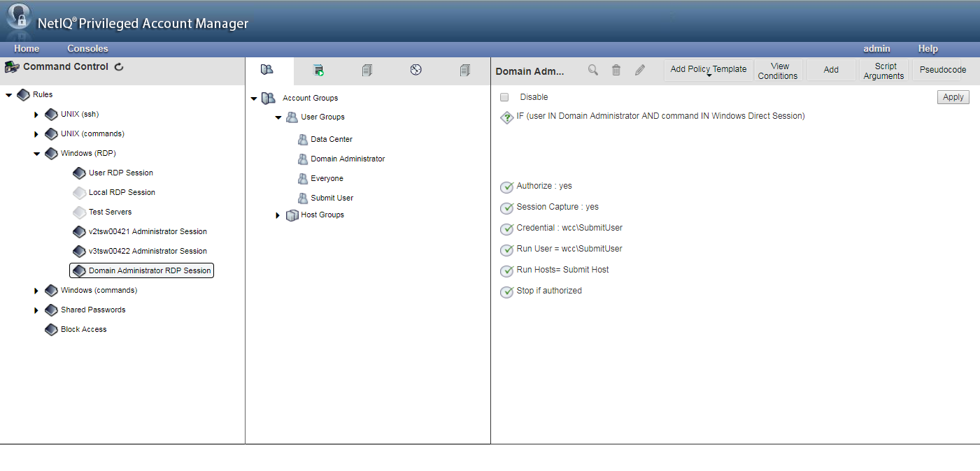
Task: Open the Account Groups tab icon
Action: (267, 70)
